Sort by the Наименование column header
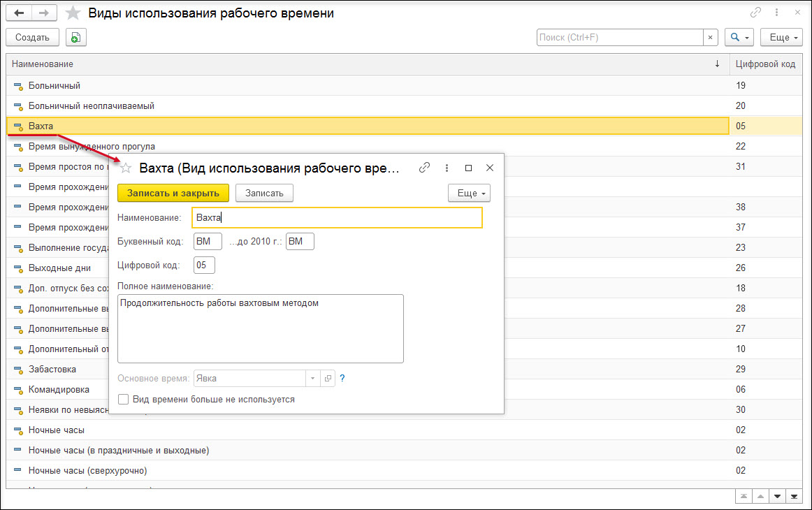Viewport: 812px width, 510px height. click(x=349, y=64)
